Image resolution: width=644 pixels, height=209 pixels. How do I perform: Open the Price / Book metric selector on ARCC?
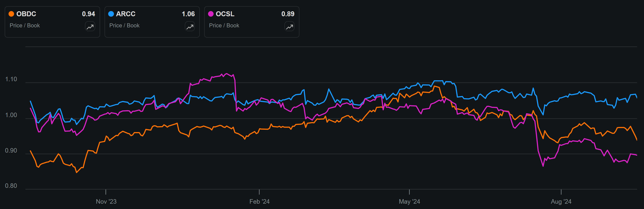coord(124,25)
